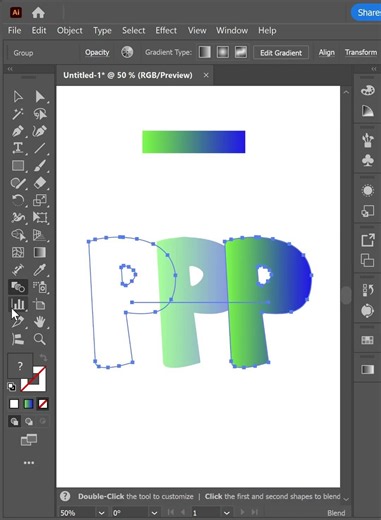This screenshot has width=381, height=520.
Task: Select the Shape Builder tool
Action: tap(18, 235)
